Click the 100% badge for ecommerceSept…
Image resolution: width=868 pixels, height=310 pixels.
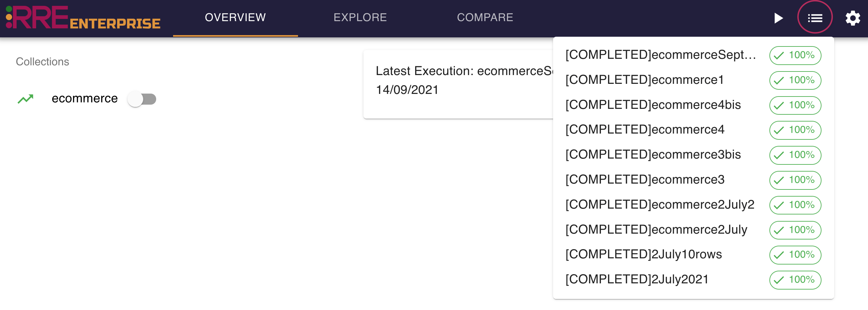point(795,55)
